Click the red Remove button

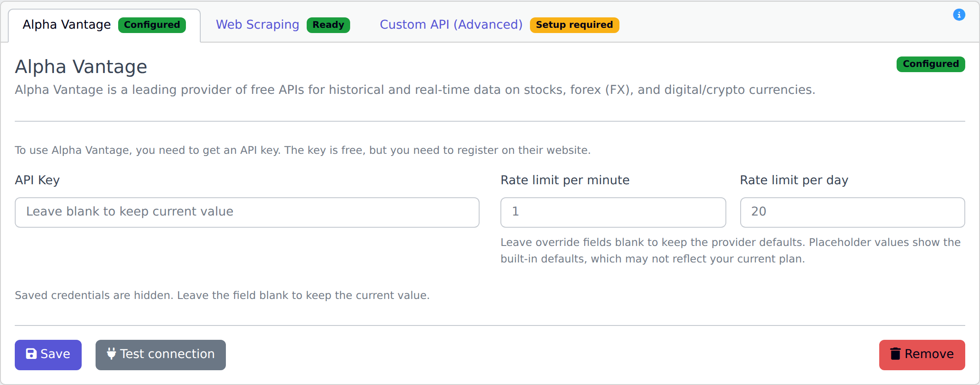[x=922, y=355]
